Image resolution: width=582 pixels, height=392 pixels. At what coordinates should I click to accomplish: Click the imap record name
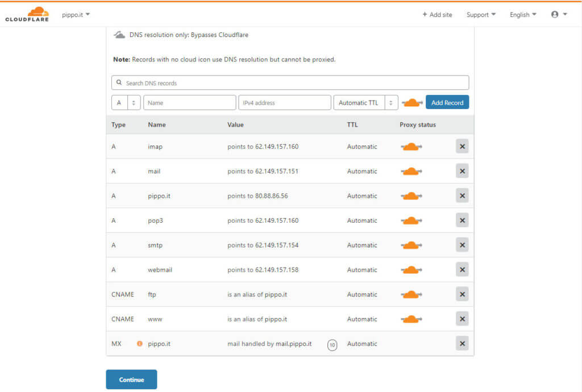(155, 147)
